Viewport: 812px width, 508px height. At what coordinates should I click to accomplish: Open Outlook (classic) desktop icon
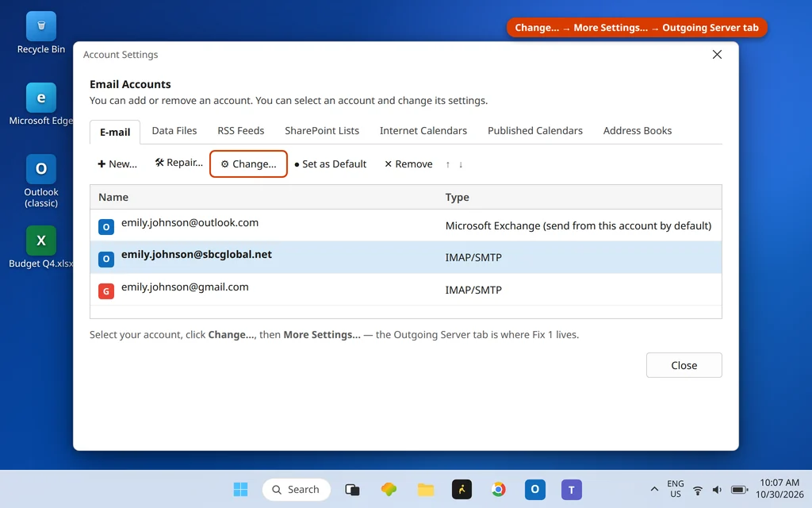pos(41,181)
